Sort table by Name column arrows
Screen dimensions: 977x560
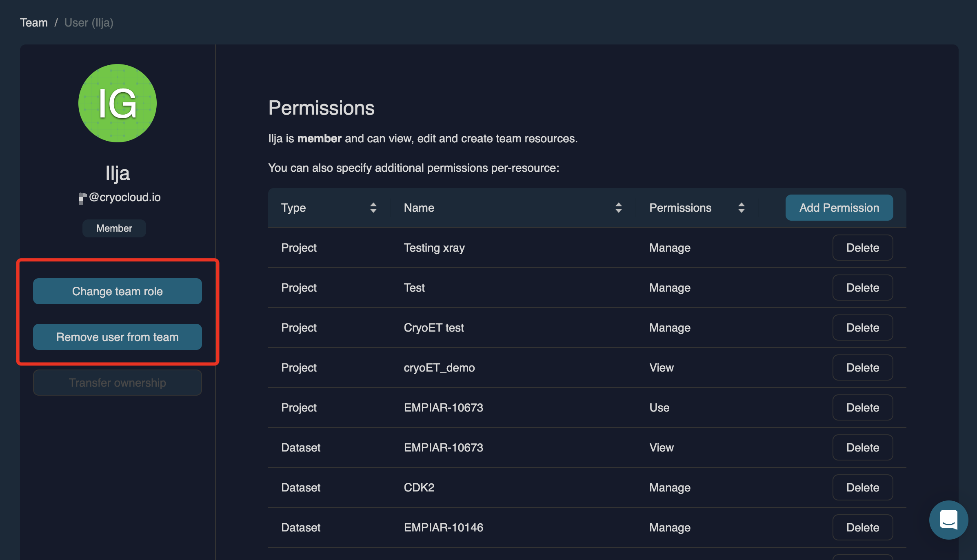[618, 208]
